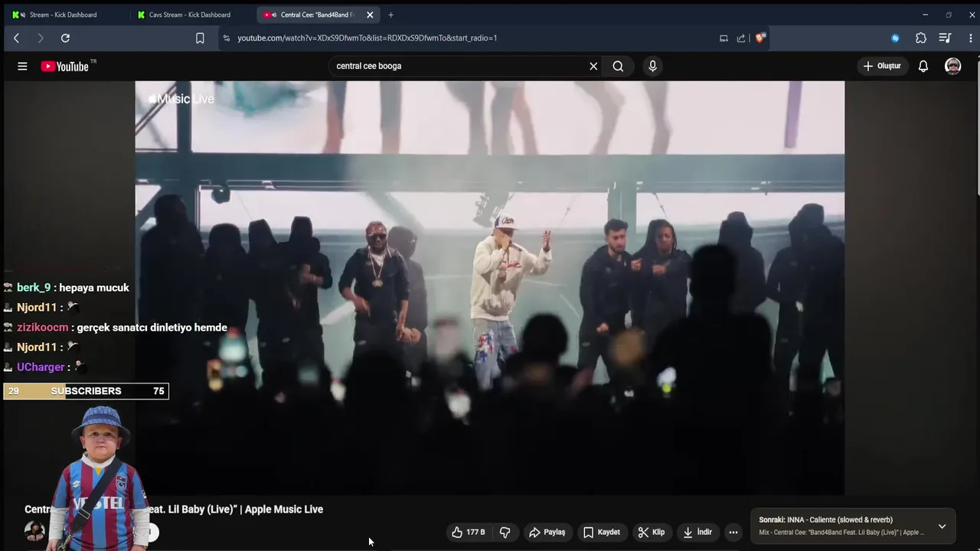Reload the page with the refresh icon
This screenshot has width=980, height=551.
click(x=65, y=38)
